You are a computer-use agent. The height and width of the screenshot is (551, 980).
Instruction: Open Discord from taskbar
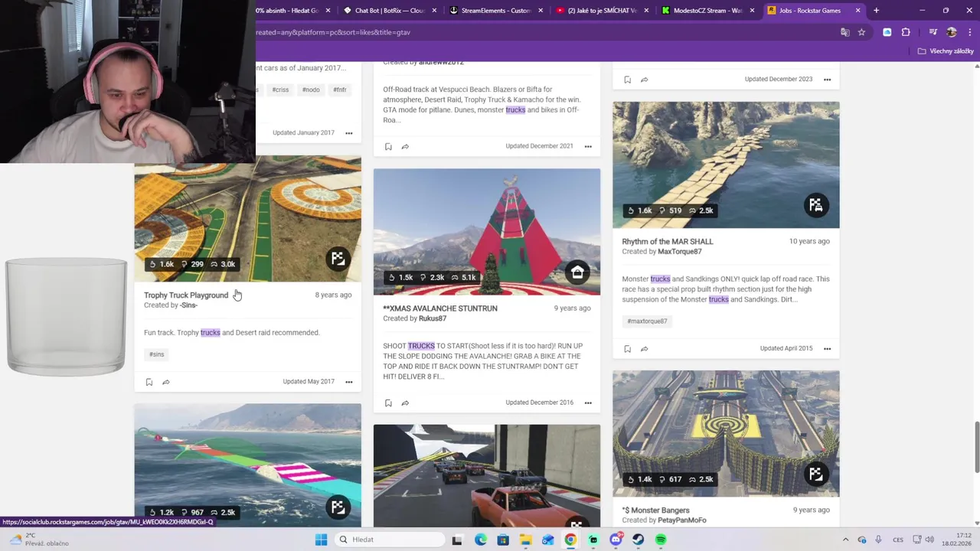(x=616, y=540)
